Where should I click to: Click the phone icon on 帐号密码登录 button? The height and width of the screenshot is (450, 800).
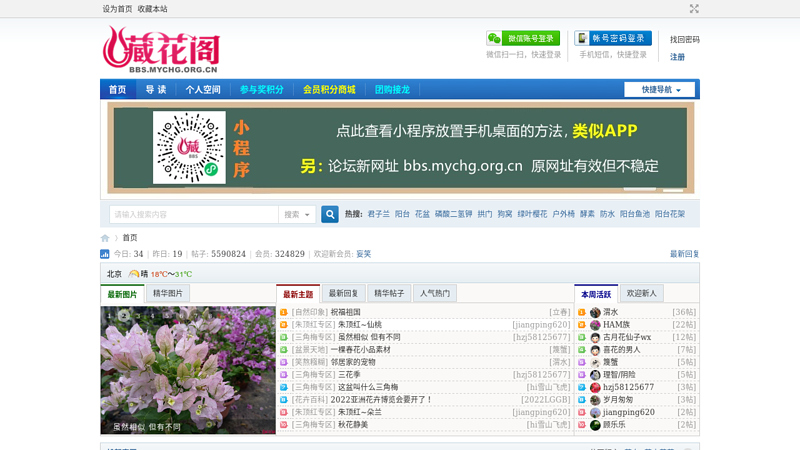click(x=582, y=38)
